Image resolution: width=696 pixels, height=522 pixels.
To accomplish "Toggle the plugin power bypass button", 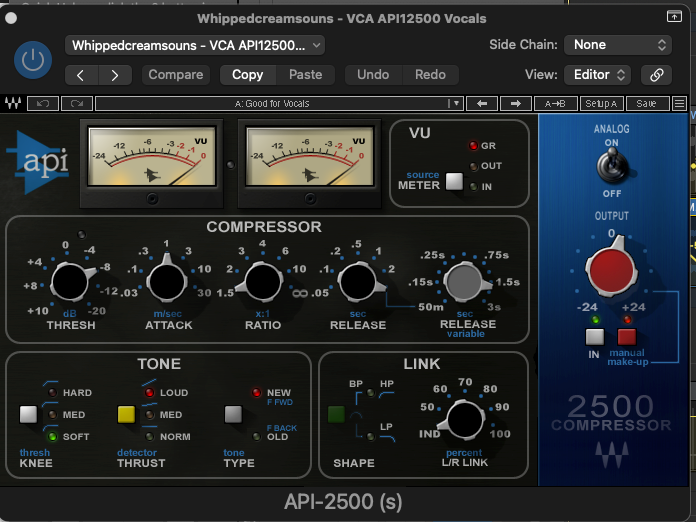I will coord(33,60).
